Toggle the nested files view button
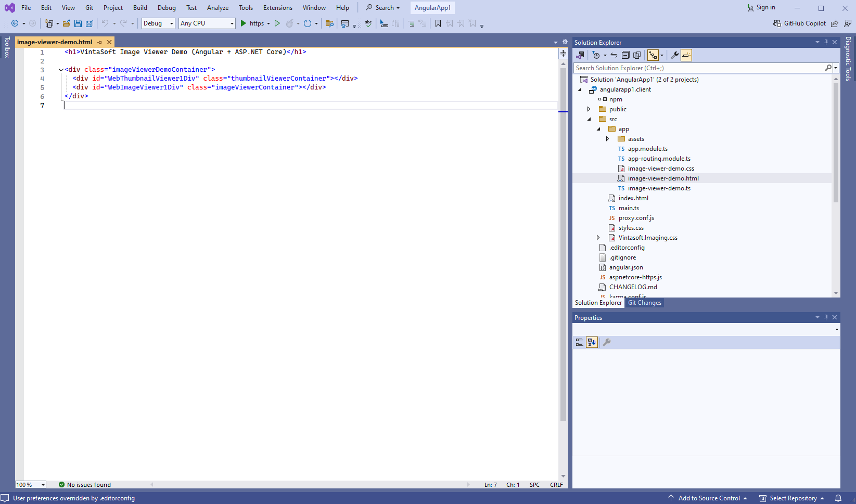Screen dimensions: 856x504 coord(653,55)
